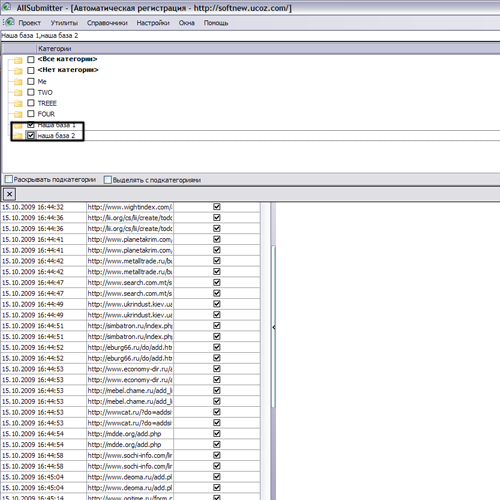Uncheck the box in the wightindex.com row
Viewport: 500px width, 500px height.
(217, 207)
